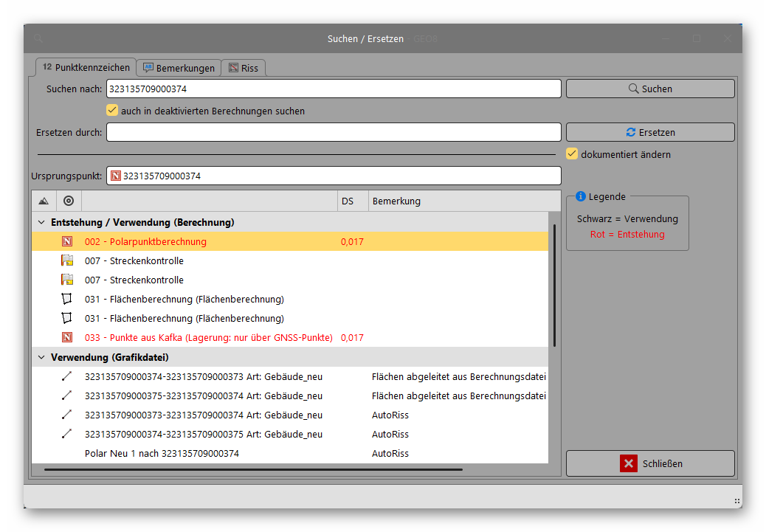
Task: Click '323135709000373-323135709000374 Art: Gebäude_neu' text
Action: 204,415
